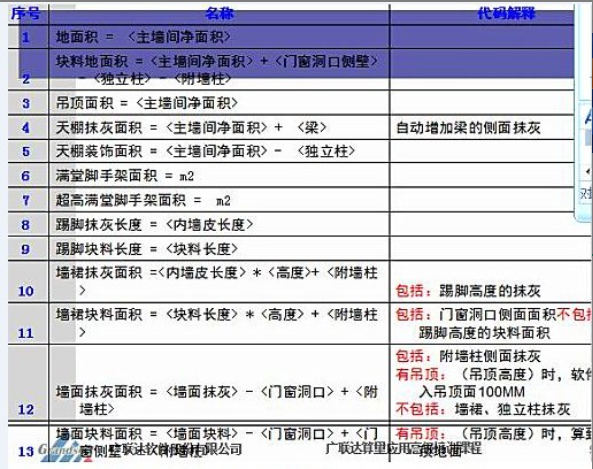Select the 墙裙块料面积 formula cell

point(219,323)
